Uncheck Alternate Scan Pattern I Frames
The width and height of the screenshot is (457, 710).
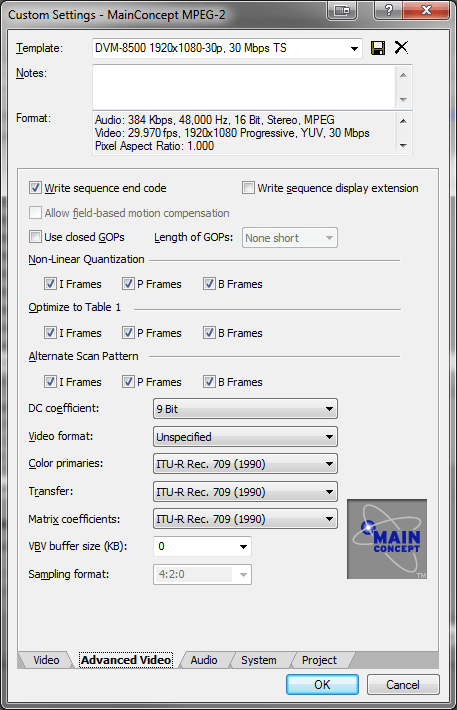point(50,382)
